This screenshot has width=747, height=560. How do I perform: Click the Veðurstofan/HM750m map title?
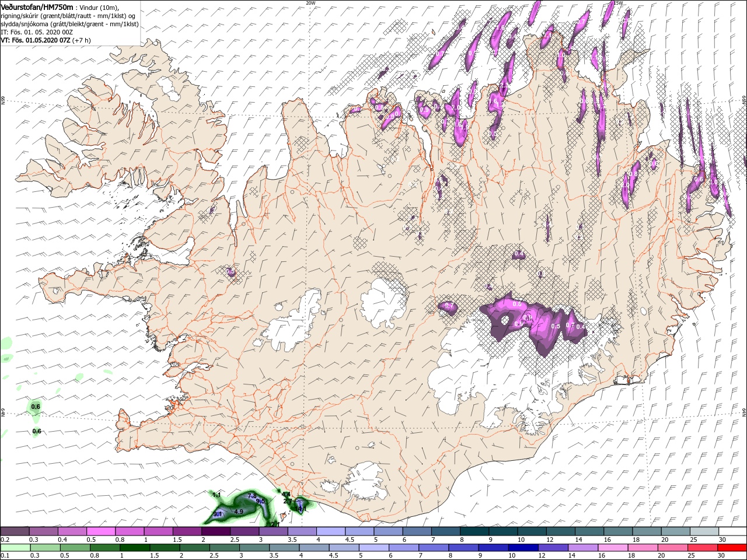pos(37,7)
